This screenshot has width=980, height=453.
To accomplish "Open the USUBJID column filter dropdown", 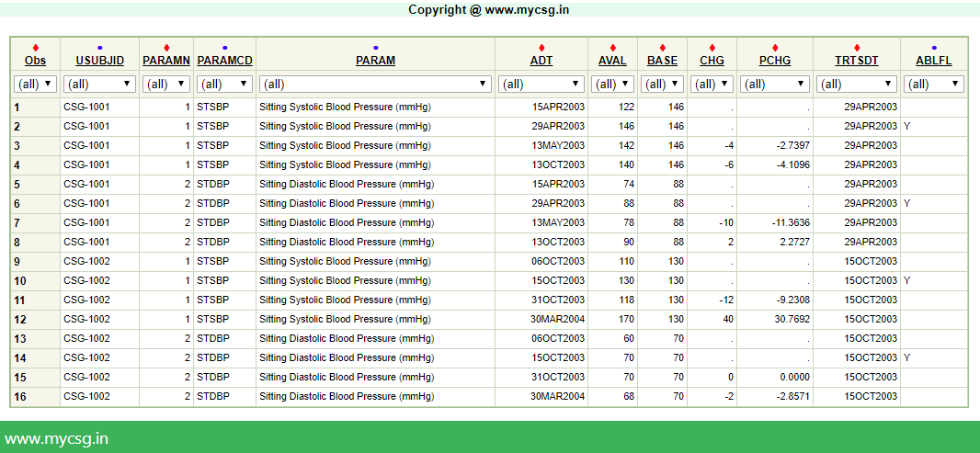I will coord(99,84).
